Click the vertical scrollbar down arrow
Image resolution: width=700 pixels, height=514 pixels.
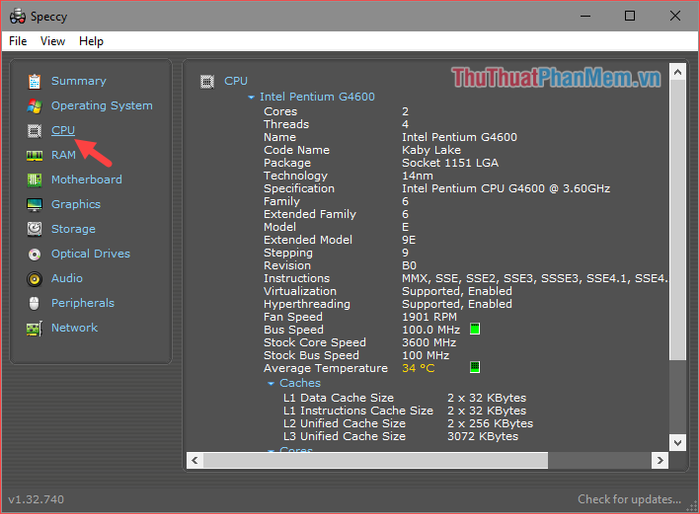coord(678,443)
